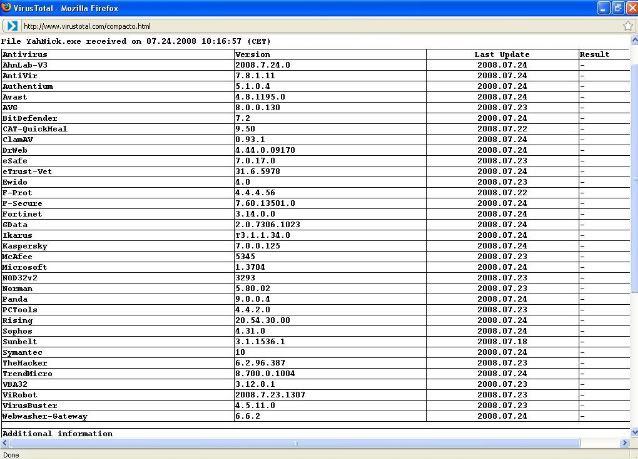The width and height of the screenshot is (638, 459).
Task: Close the Firefox window
Action: point(632,8)
